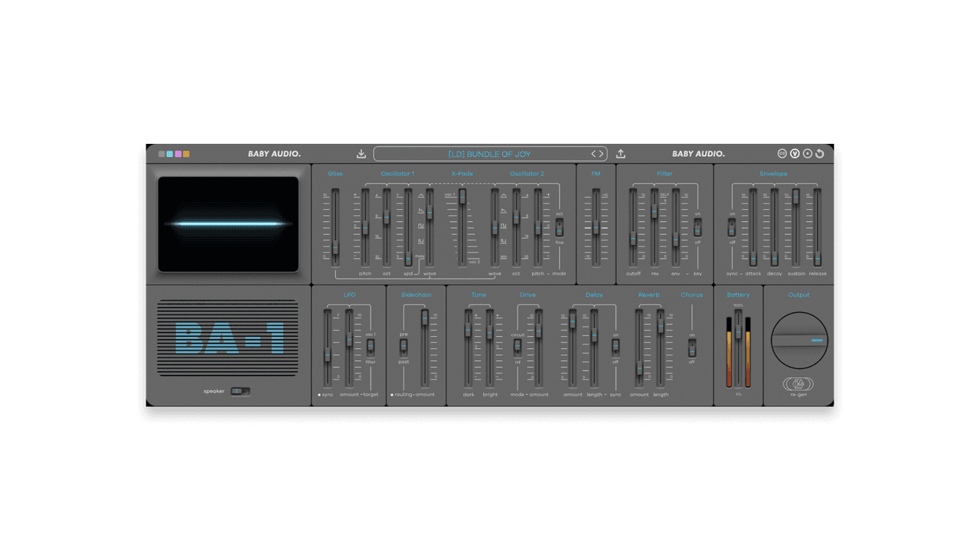Click the preset download icon
The image size is (980, 551).
click(361, 153)
